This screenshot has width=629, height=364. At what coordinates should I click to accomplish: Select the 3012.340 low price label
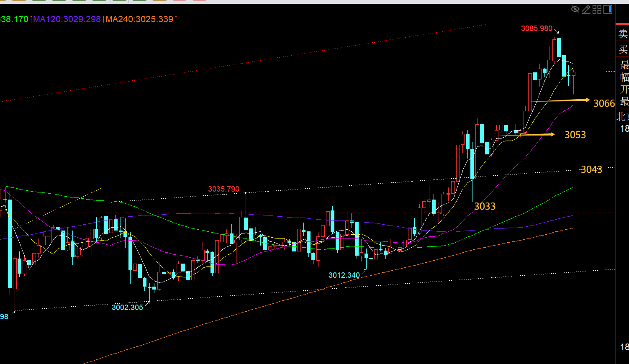[x=344, y=275]
